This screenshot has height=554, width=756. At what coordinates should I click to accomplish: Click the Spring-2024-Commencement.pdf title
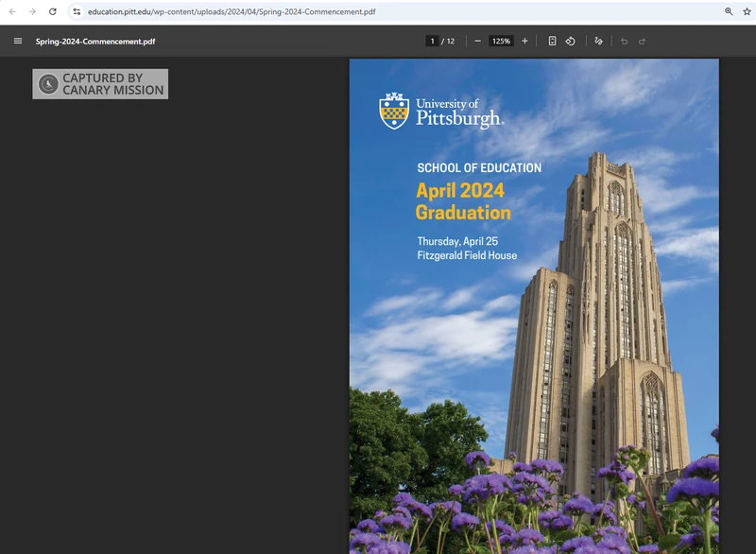[x=95, y=42]
